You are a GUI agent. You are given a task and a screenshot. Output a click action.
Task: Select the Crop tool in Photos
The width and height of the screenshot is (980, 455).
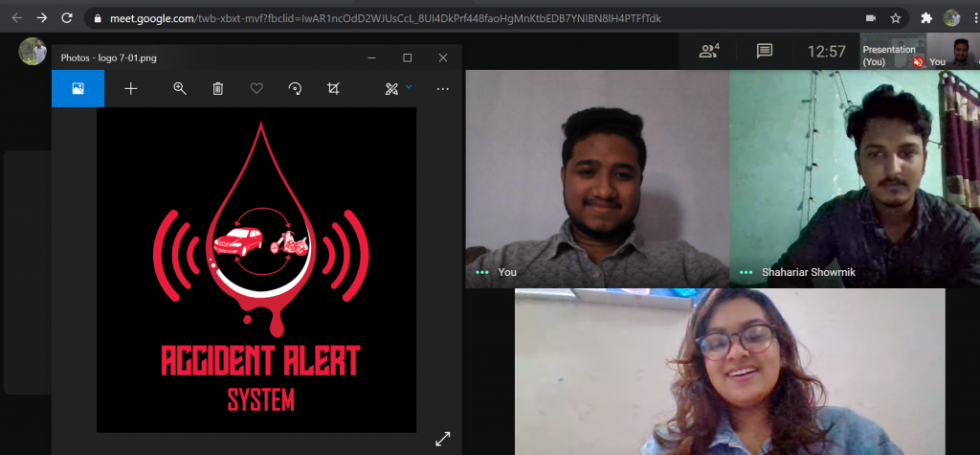point(333,88)
